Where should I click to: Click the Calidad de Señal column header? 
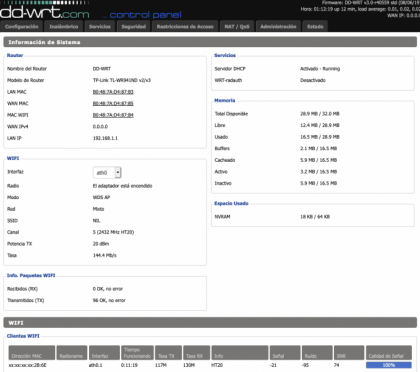pos(389,353)
